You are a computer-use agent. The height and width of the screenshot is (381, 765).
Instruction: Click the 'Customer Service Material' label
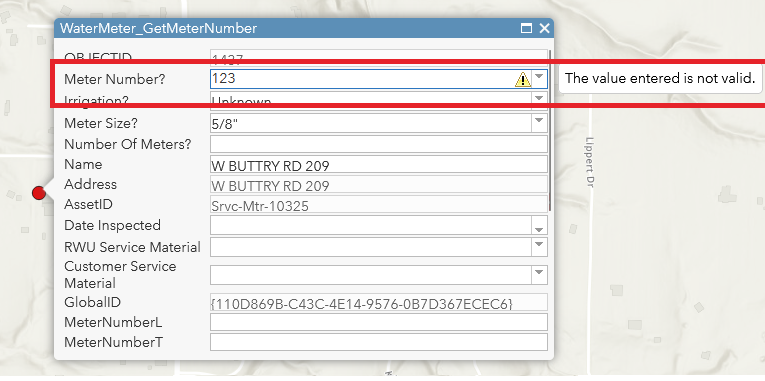click(x=120, y=275)
